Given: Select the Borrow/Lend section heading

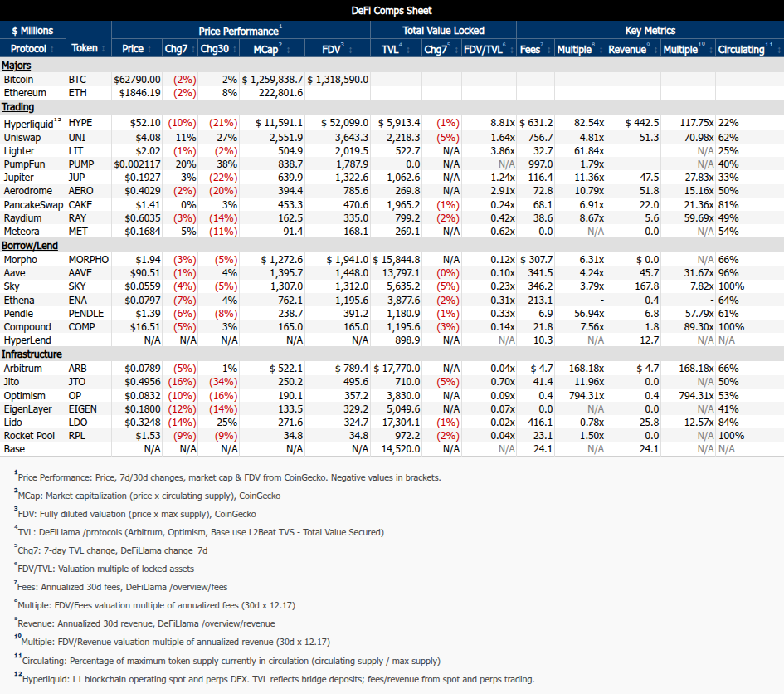Looking at the screenshot, I should point(30,246).
